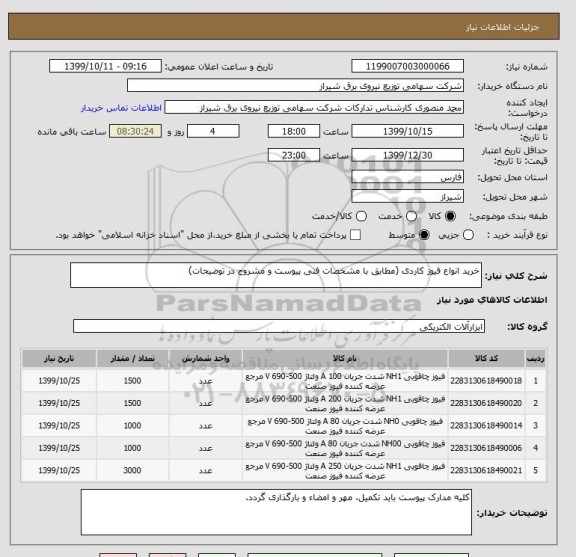Click the تاریخ نیاز column header
576x557 pixels.
tap(59, 359)
